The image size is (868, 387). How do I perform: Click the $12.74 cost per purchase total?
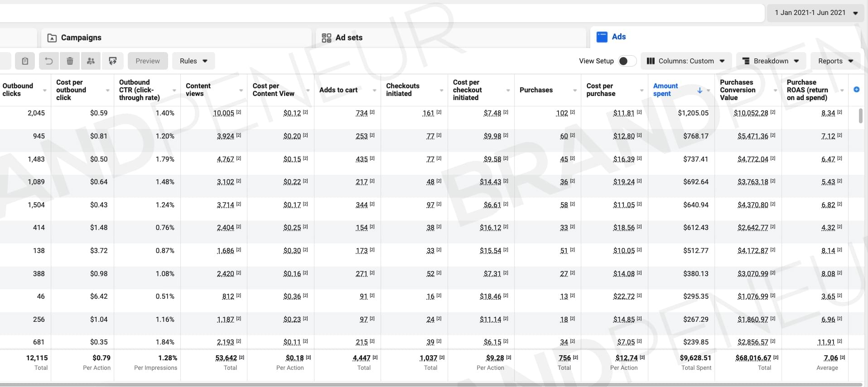pos(627,358)
